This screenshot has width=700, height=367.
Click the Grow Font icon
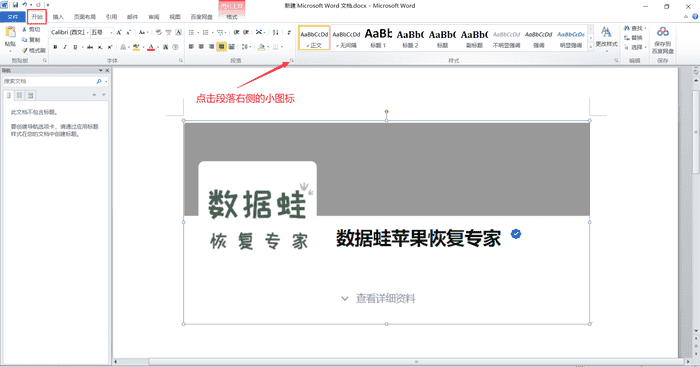tap(119, 33)
